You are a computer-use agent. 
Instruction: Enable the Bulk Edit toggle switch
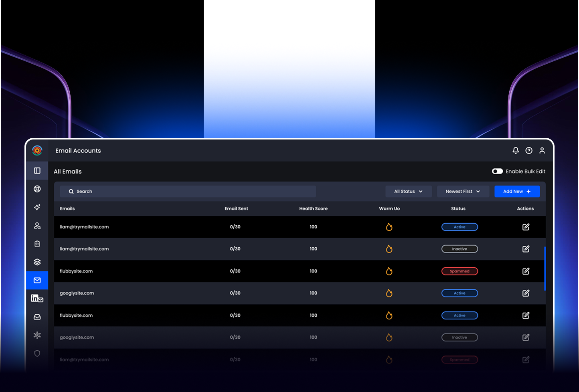point(497,171)
